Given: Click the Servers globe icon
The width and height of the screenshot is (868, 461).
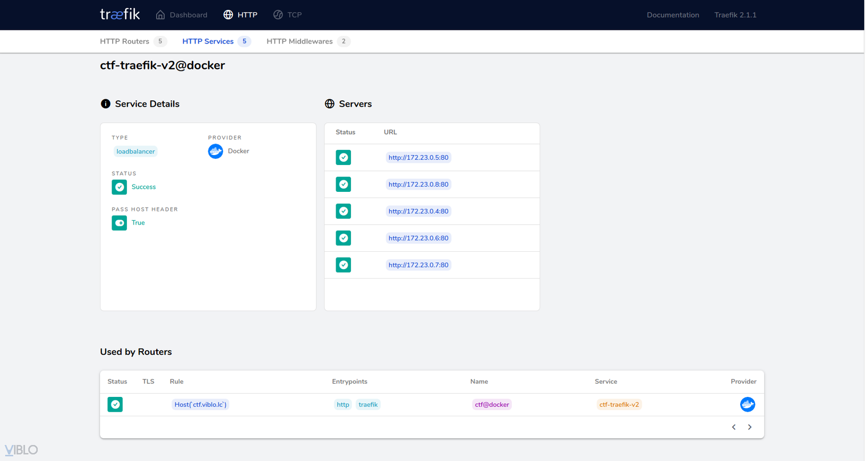Looking at the screenshot, I should (x=330, y=104).
